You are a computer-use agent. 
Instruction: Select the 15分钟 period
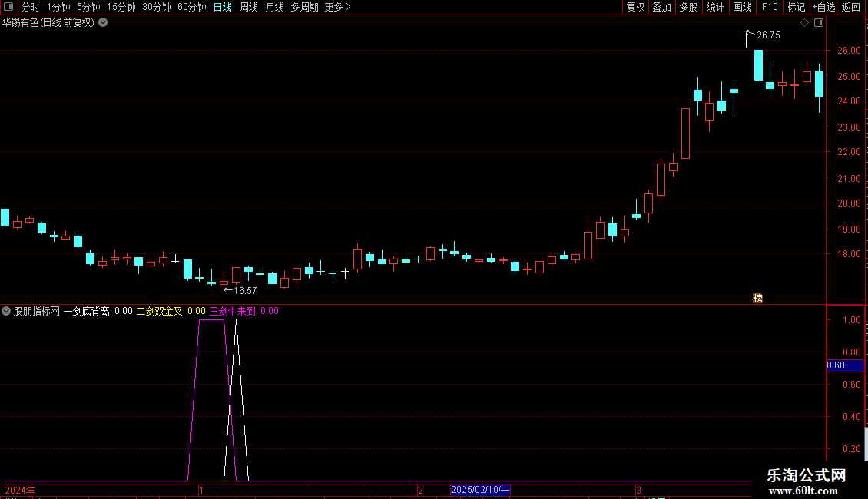pyautogui.click(x=121, y=7)
